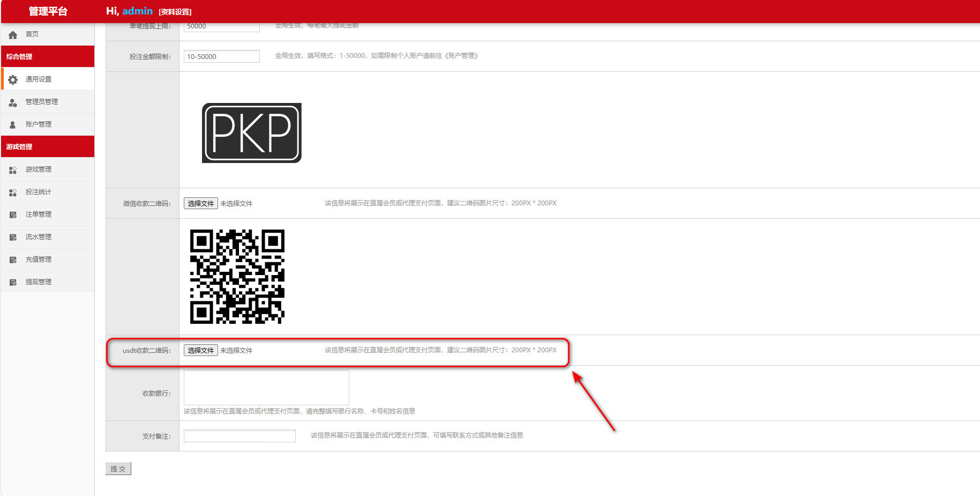This screenshot has width=980, height=496.
Task: Click the 管理平台 title
Action: (48, 11)
